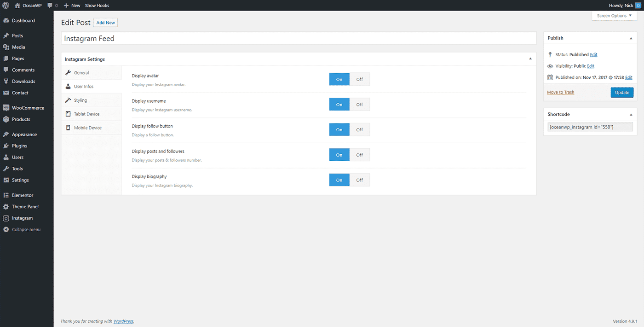Open the General settings tab
The image size is (644, 327).
click(x=92, y=73)
